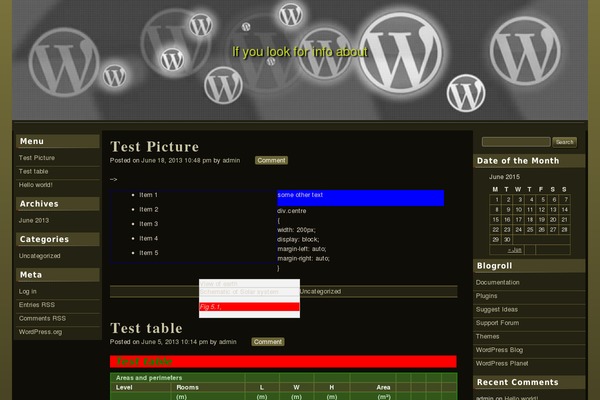The width and height of the screenshot is (600, 400).
Task: Open the Hello world! menu link
Action: (36, 185)
